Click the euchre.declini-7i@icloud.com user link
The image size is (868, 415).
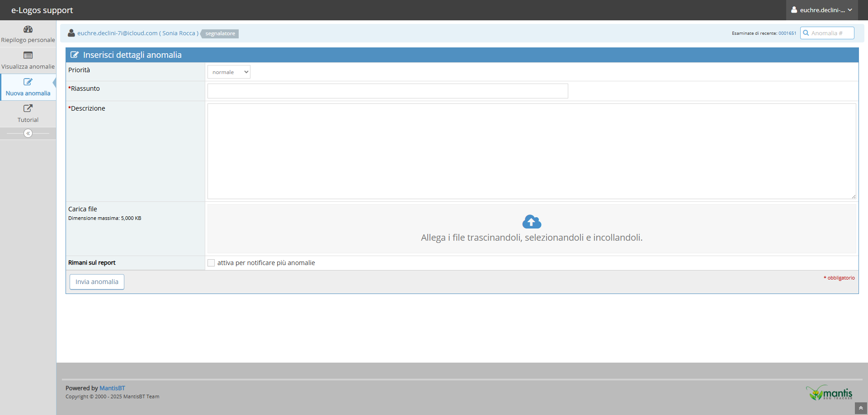point(118,33)
